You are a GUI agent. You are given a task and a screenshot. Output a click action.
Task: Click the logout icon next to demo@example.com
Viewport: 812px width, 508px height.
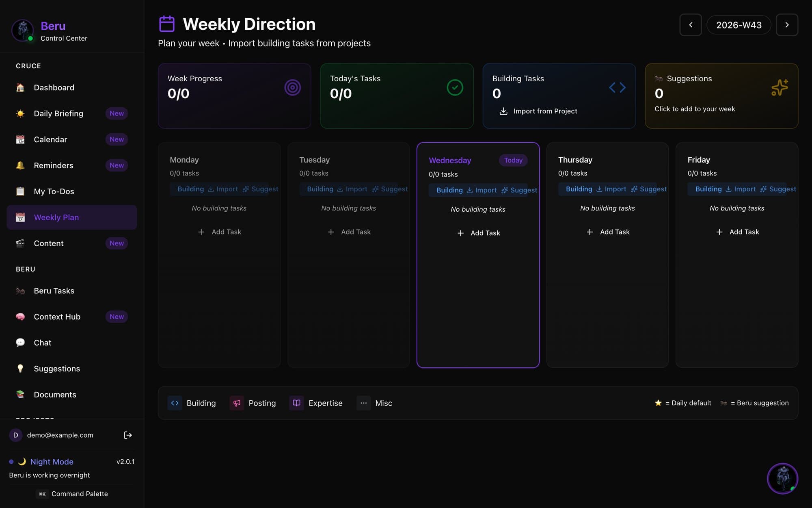[x=128, y=435]
